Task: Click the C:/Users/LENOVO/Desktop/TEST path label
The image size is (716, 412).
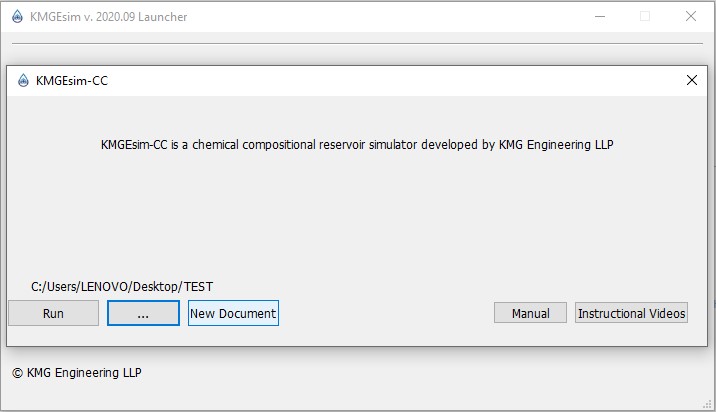Action: 122,287
